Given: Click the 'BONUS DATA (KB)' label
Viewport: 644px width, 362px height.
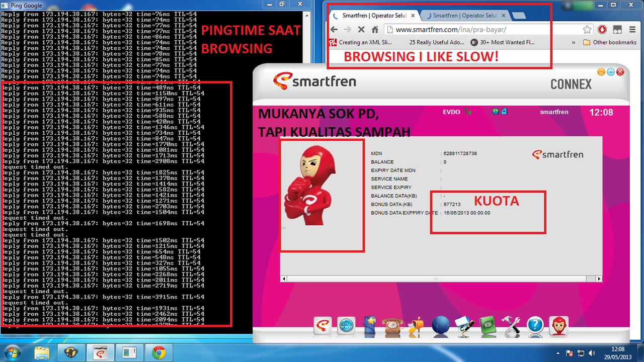Looking at the screenshot, I should pos(392,205).
